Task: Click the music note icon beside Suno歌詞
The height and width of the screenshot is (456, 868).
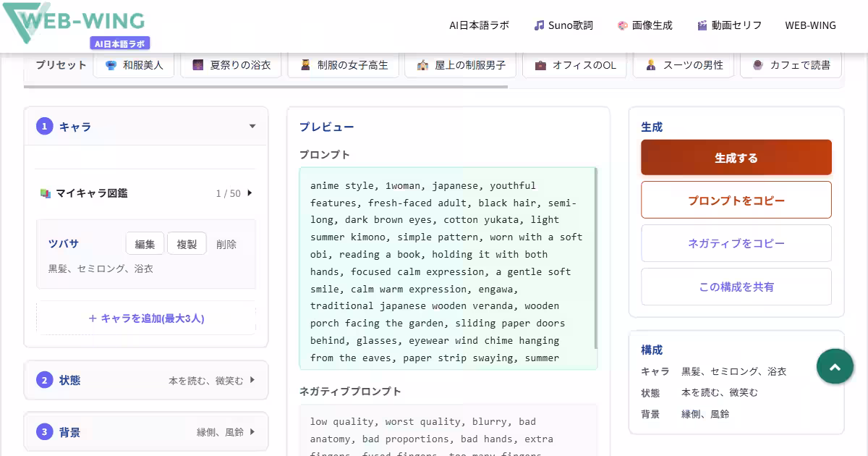Action: coord(539,25)
